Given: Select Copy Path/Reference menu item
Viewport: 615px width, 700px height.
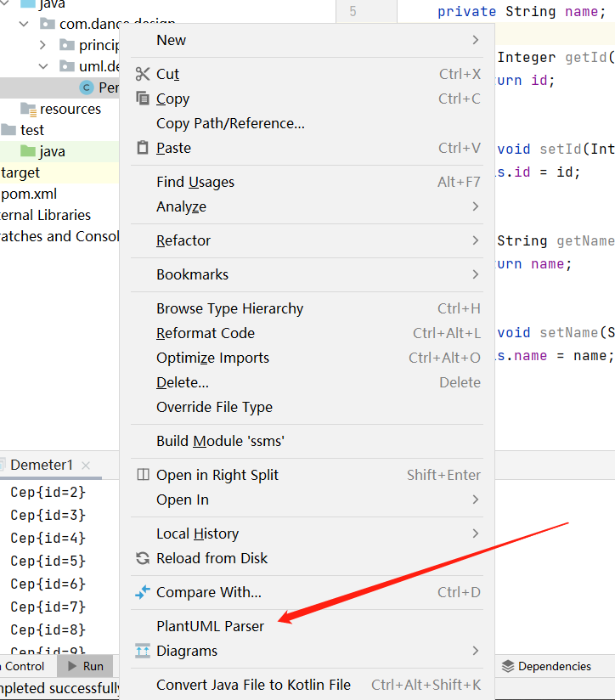Looking at the screenshot, I should (307, 123).
